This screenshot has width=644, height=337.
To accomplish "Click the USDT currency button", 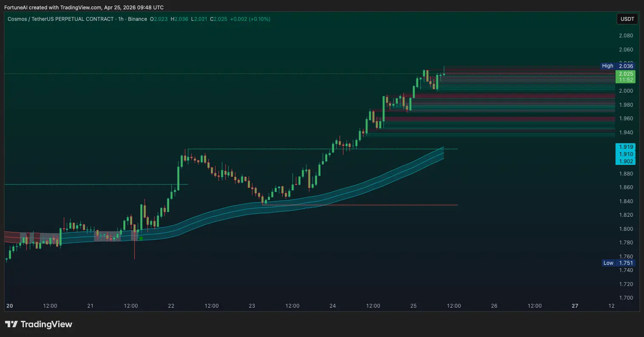I will click(627, 19).
